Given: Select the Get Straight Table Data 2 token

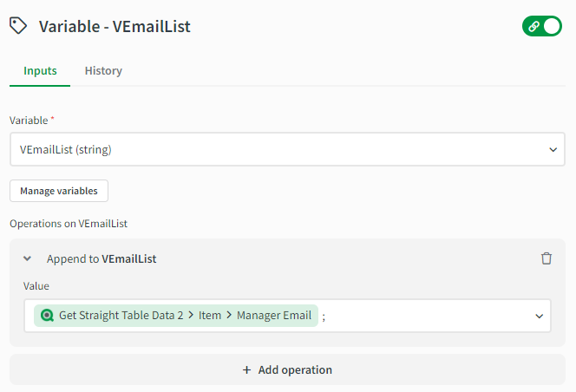Looking at the screenshot, I should pyautogui.click(x=121, y=316).
